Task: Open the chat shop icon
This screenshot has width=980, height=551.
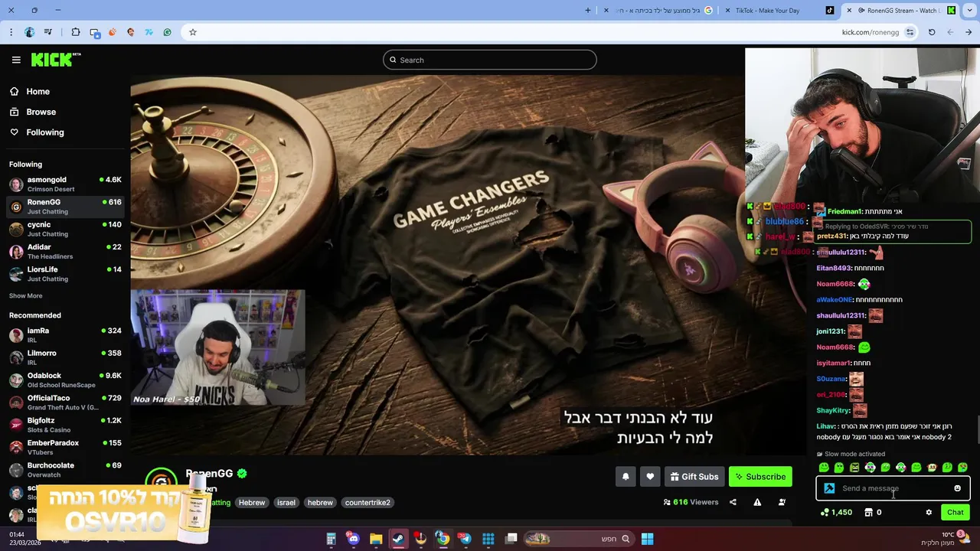Action: 868,513
